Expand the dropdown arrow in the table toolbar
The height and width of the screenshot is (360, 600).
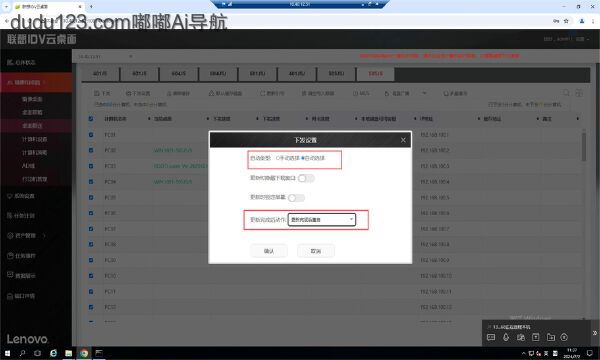tap(424, 93)
